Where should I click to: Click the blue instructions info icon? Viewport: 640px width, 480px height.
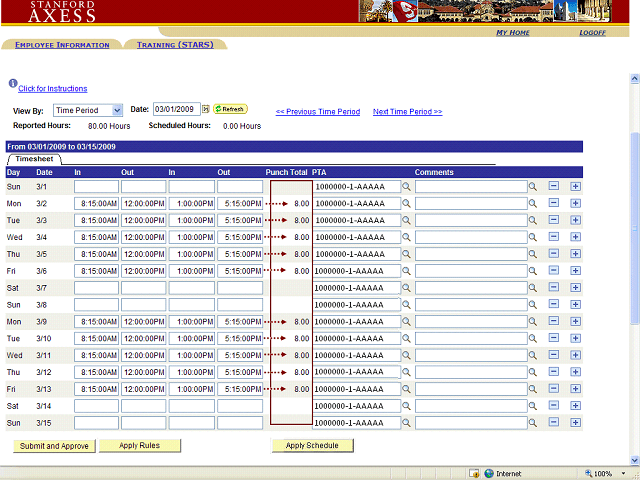13,85
